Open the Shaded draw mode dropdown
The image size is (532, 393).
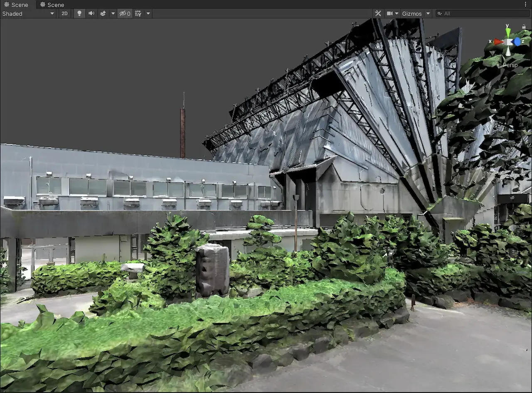click(x=28, y=14)
